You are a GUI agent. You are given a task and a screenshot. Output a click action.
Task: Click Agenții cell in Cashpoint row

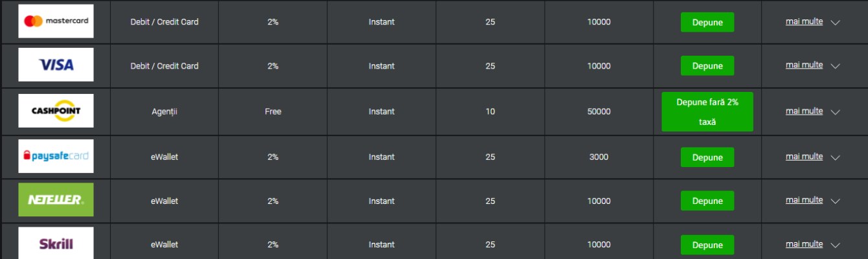coord(165,111)
